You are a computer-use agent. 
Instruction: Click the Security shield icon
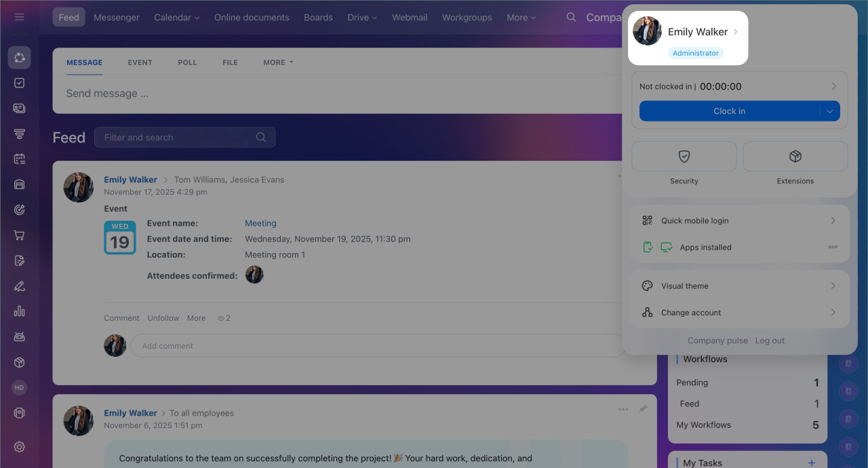tap(684, 157)
